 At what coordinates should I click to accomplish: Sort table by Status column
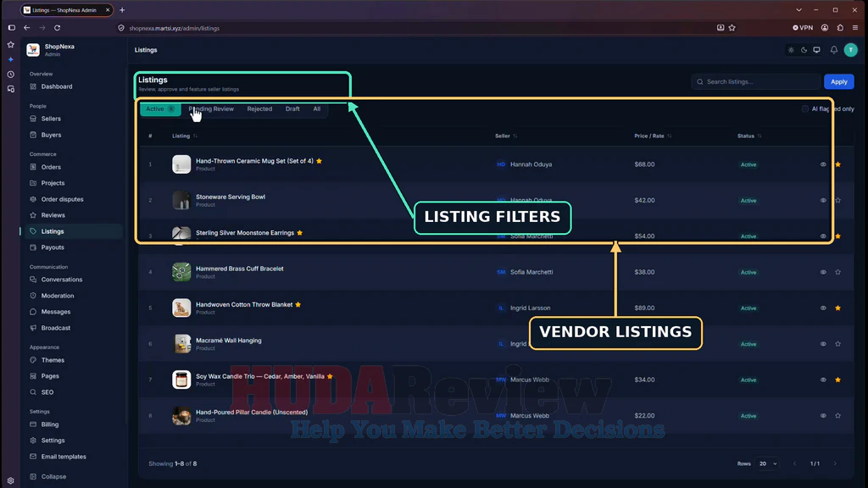tap(749, 136)
